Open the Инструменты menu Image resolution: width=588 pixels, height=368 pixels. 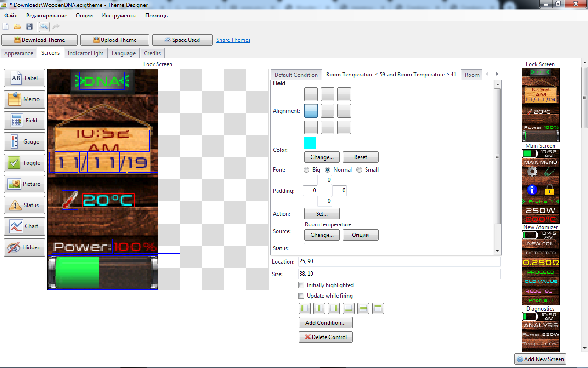pyautogui.click(x=119, y=16)
